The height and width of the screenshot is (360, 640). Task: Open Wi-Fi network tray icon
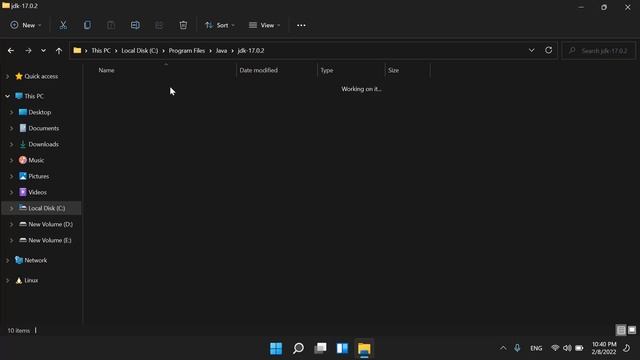(555, 348)
